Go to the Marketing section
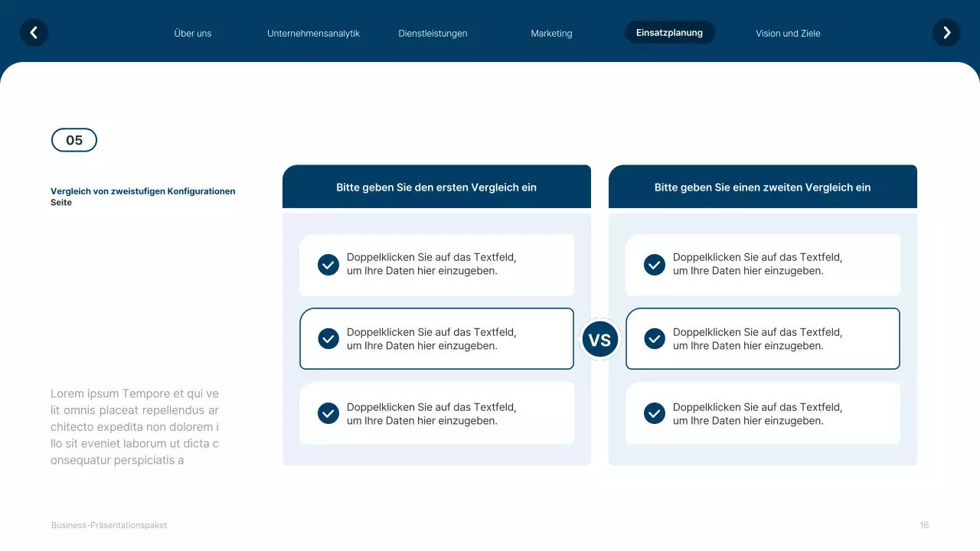The height and width of the screenshot is (551, 980). [x=550, y=33]
